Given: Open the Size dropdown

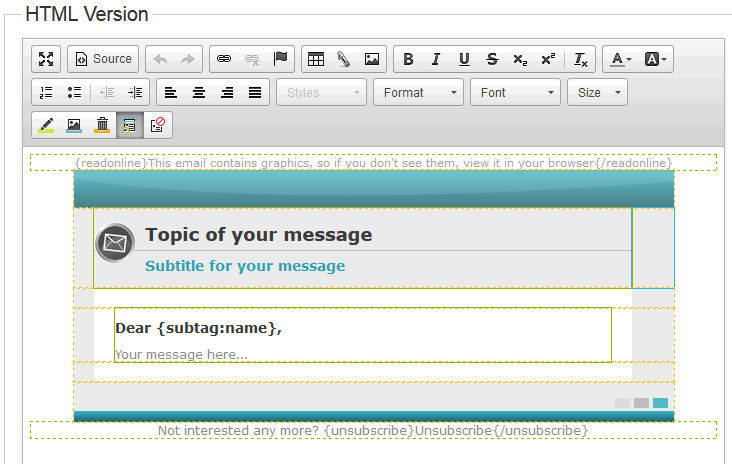Looking at the screenshot, I should [x=598, y=92].
